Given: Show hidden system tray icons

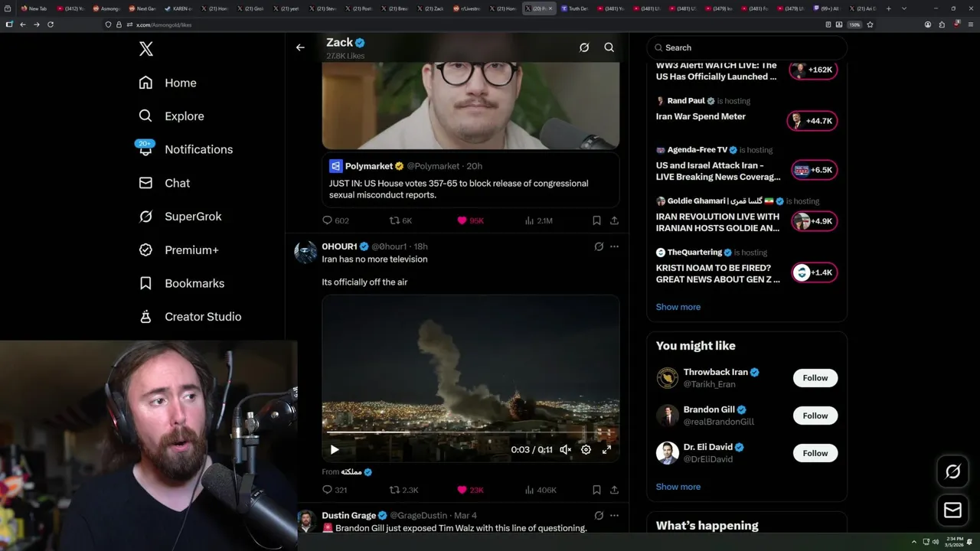Looking at the screenshot, I should 913,542.
